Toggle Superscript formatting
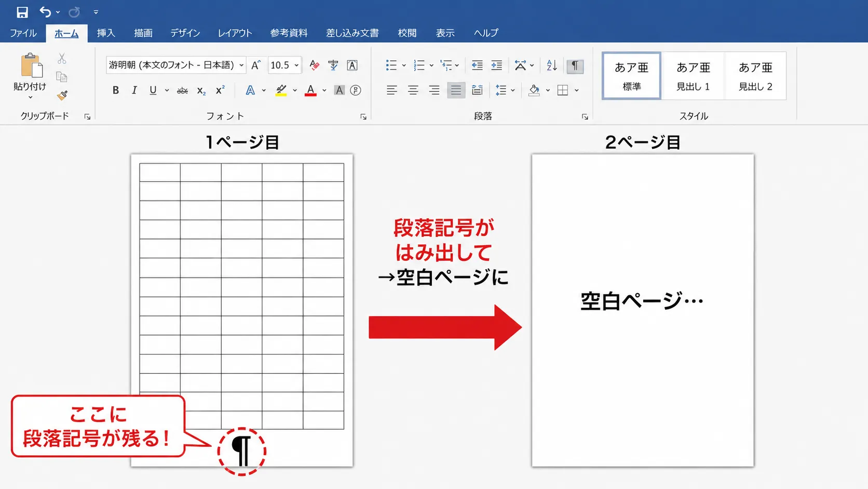This screenshot has height=489, width=868. [x=220, y=89]
